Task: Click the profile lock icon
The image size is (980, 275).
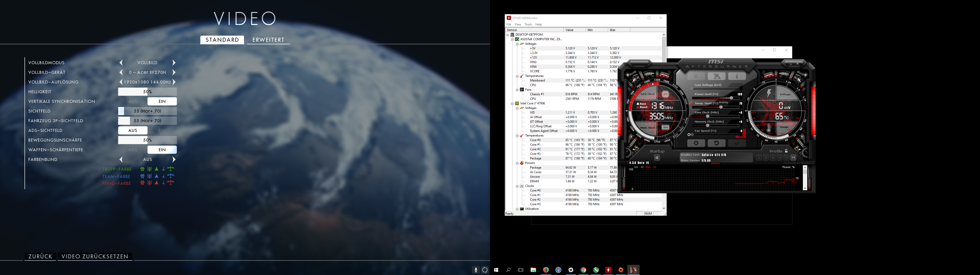Action: [786, 151]
